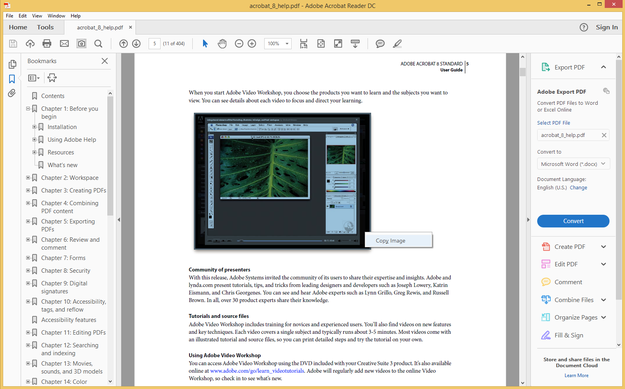Open the Window menu

[x=56, y=16]
